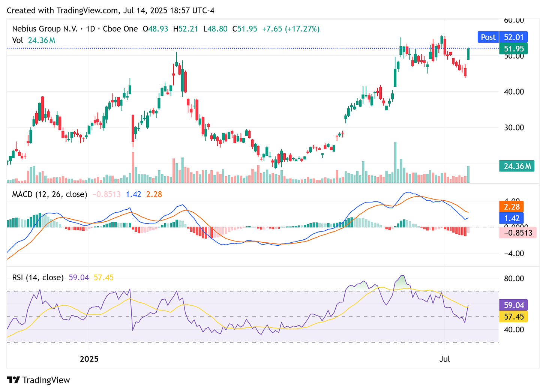Select the MACD (12, 26, close) indicator title
Screen dimensions: 546x392
pyautogui.click(x=49, y=194)
